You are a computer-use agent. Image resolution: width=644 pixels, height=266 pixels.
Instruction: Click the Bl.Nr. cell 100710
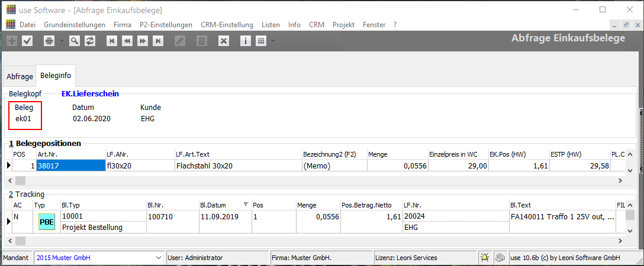coord(172,222)
